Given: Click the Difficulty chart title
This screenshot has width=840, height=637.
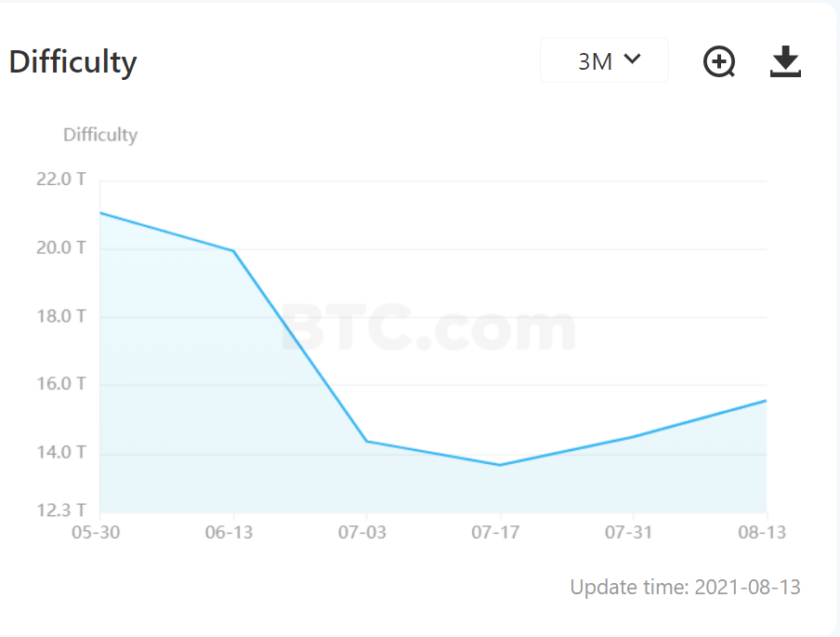Looking at the screenshot, I should click(72, 62).
